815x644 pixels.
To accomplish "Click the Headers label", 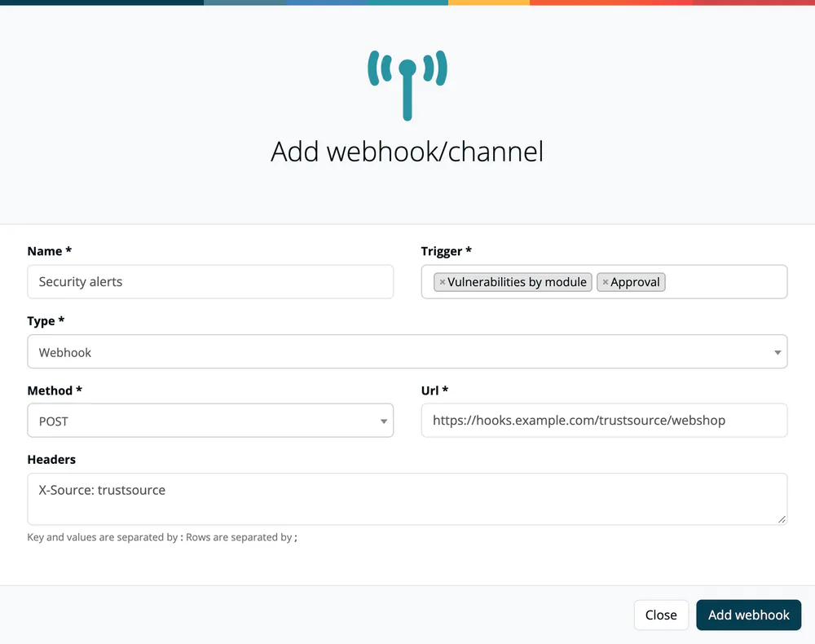I will 51,460.
